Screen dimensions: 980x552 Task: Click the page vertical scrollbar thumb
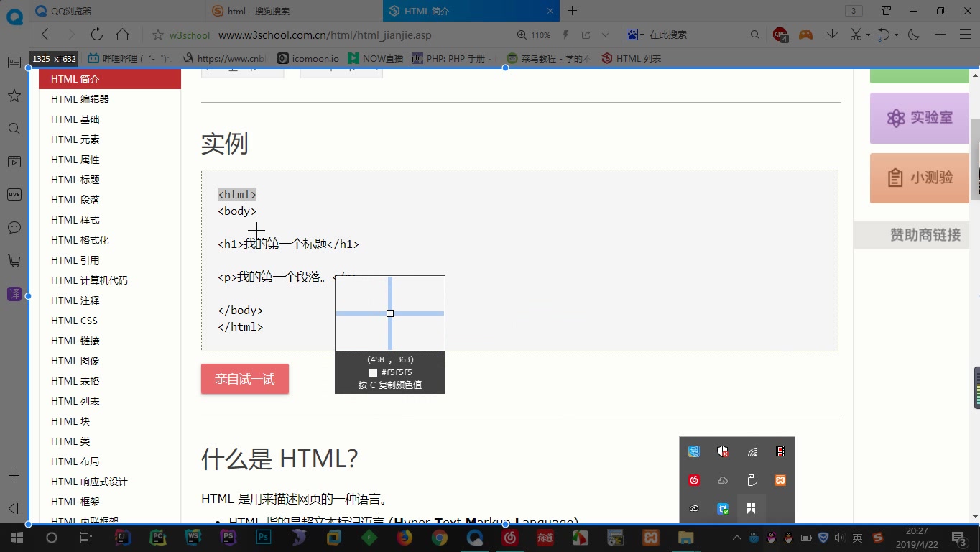(975, 158)
